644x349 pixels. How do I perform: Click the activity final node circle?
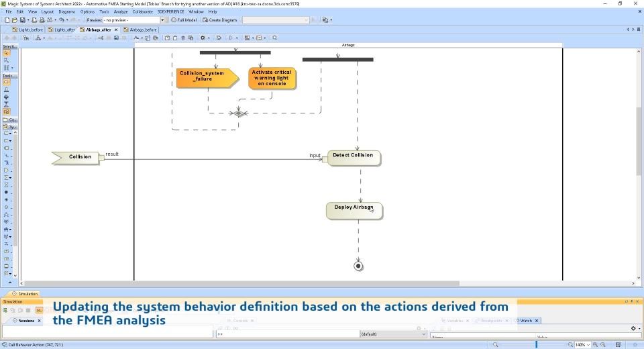point(358,266)
